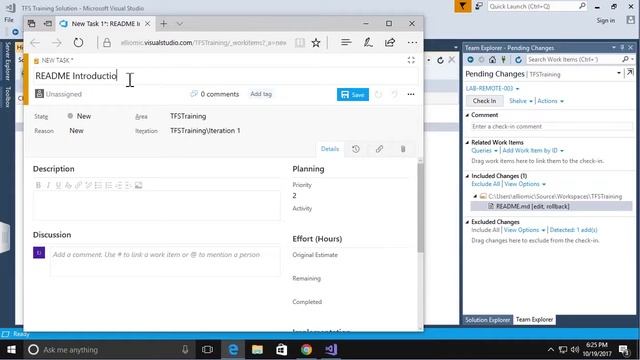The width and height of the screenshot is (640, 360).
Task: Click the Search Work Items magnifier icon
Action: 625,60
